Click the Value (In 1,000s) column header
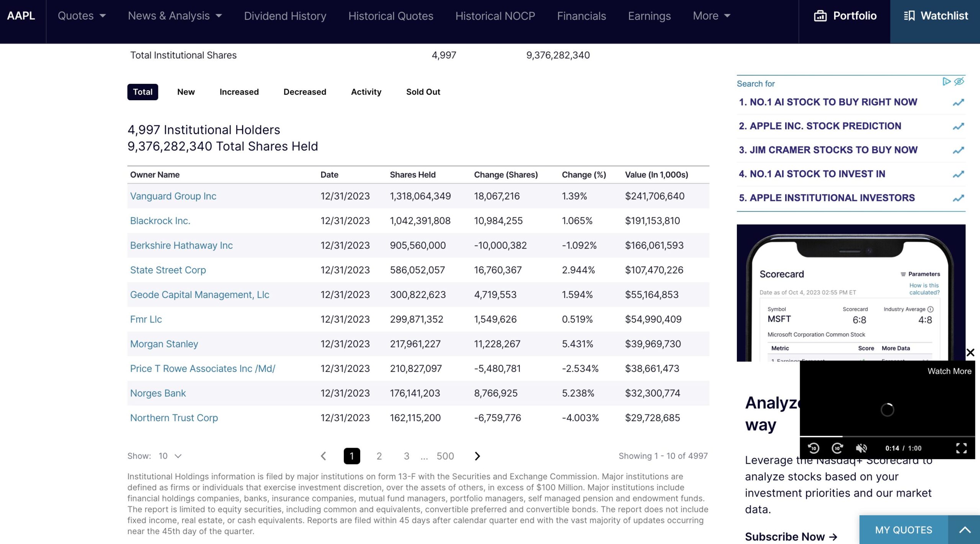 pyautogui.click(x=657, y=175)
